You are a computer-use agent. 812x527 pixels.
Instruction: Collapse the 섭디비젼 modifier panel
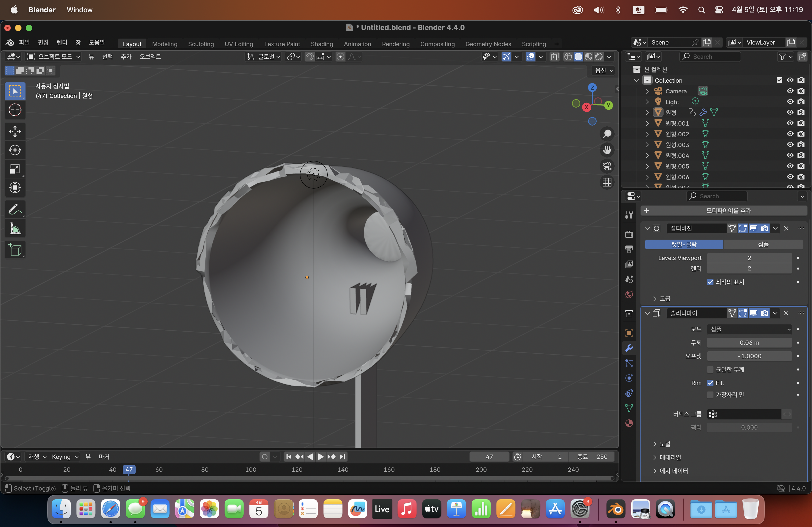point(647,228)
